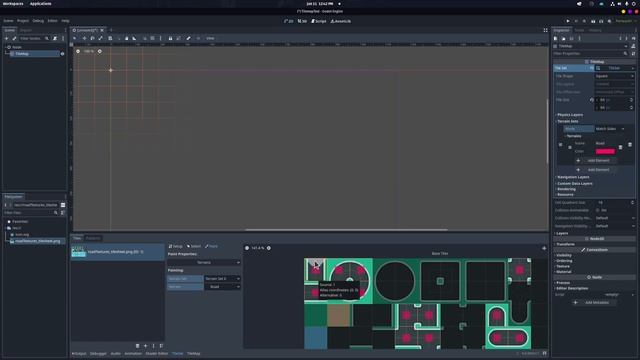Open the Scene menu
The width and height of the screenshot is (640, 360).
tap(8, 21)
